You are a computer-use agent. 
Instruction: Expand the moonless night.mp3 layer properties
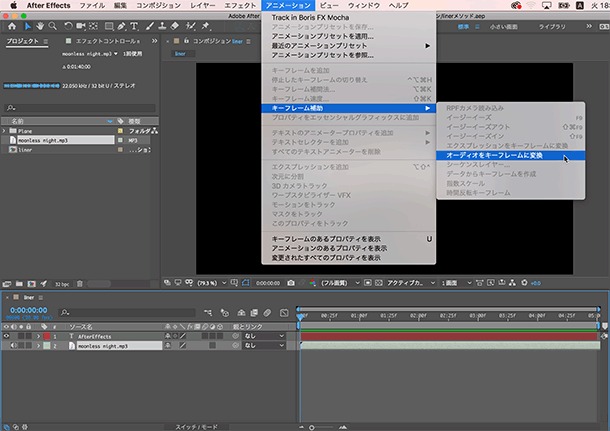click(x=38, y=345)
